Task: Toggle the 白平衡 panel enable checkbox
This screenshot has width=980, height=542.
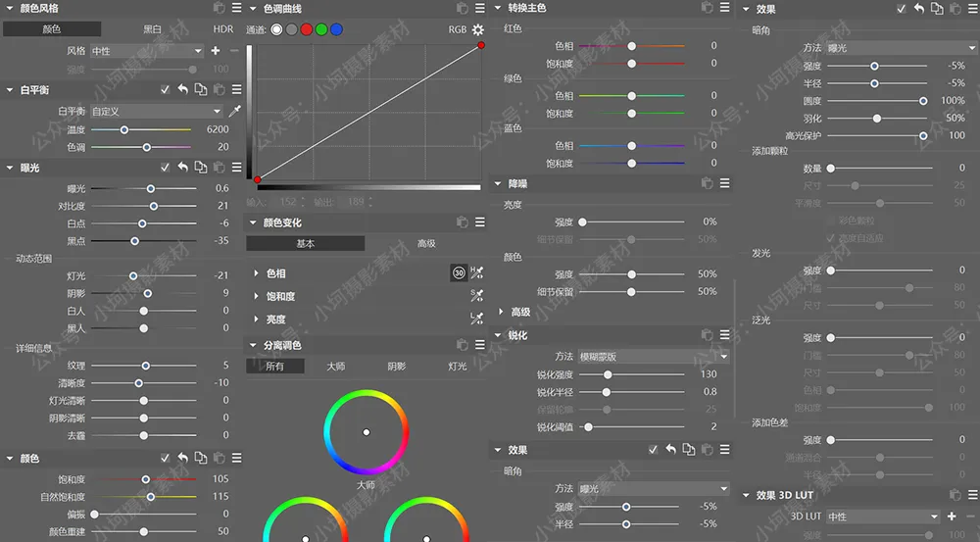Action: 165,89
